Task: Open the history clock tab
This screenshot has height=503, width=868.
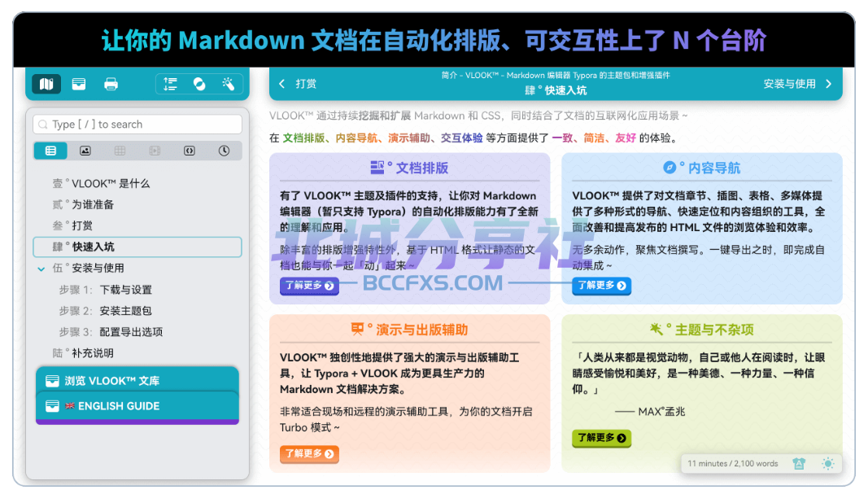Action: [224, 151]
